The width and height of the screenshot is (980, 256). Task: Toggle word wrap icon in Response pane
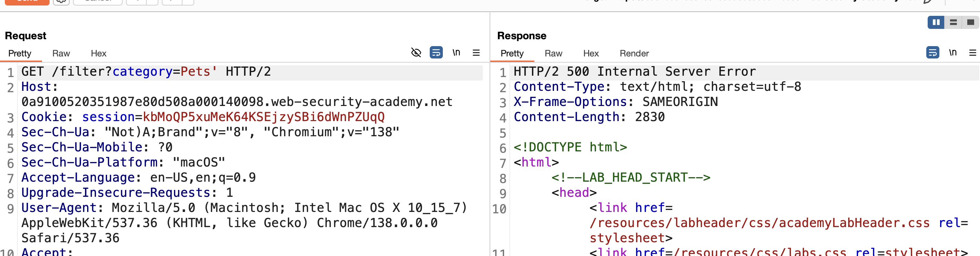932,53
